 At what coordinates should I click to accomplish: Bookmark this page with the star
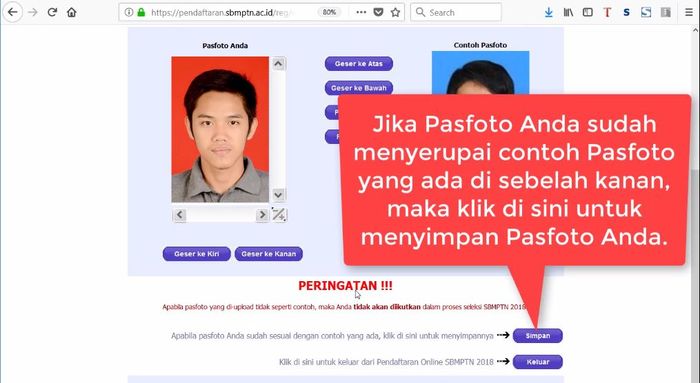(395, 12)
